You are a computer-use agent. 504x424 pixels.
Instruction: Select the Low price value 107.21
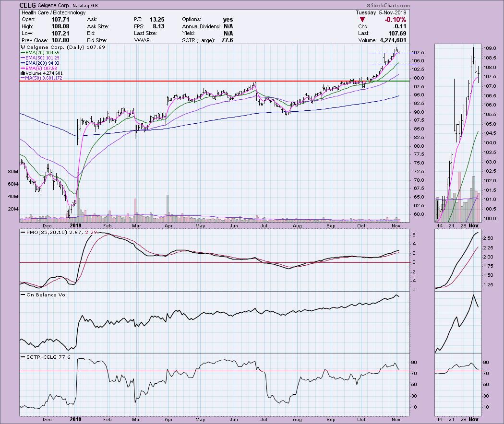[x=60, y=34]
